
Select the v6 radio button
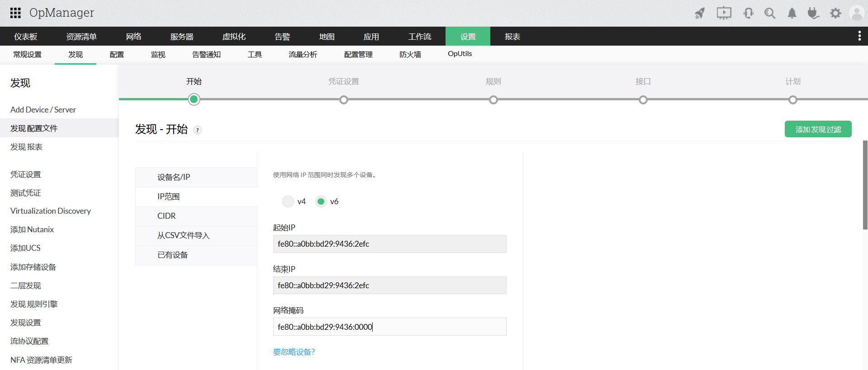coord(321,201)
